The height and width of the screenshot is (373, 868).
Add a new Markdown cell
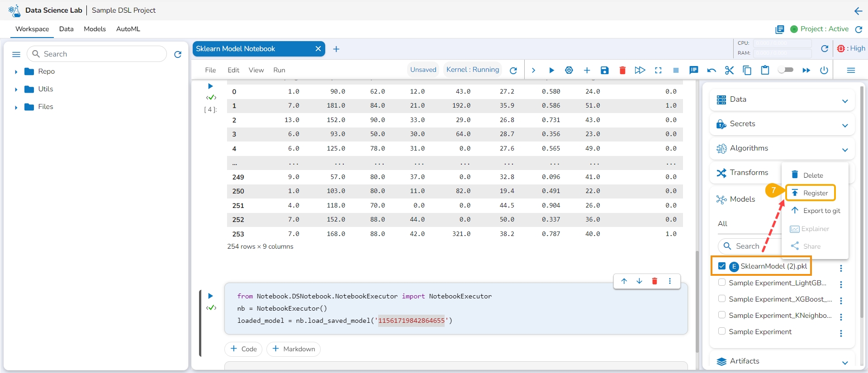[x=294, y=349]
